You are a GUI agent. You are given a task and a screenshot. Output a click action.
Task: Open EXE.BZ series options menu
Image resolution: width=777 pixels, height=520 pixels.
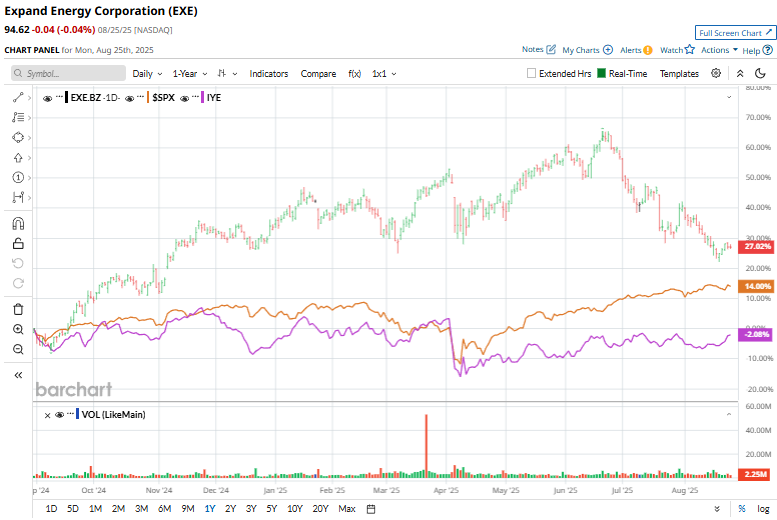[x=59, y=97]
